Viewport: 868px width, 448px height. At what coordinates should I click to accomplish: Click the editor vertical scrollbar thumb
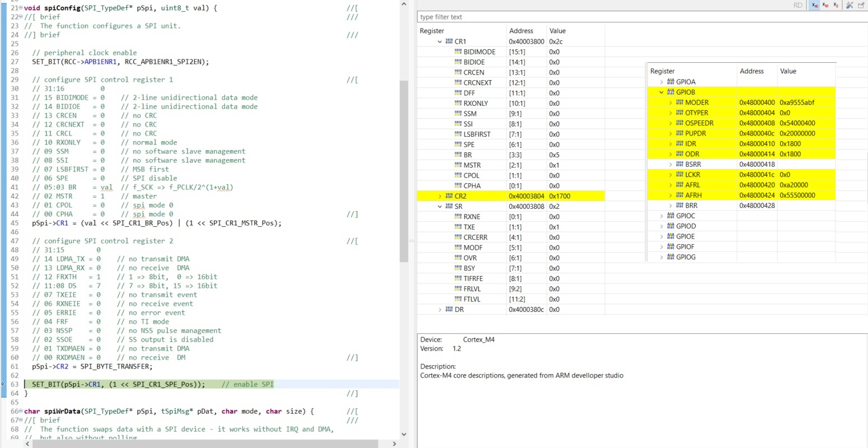(x=403, y=171)
